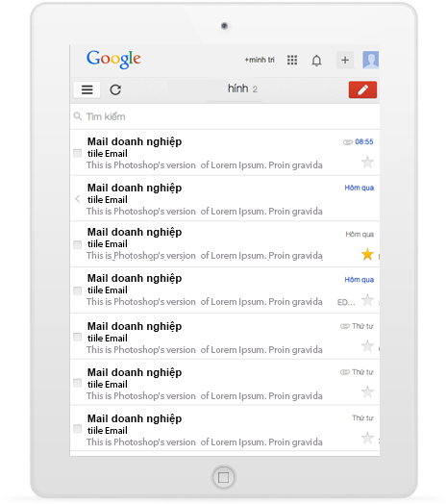Expand the ED... label on fourth email
The width and height of the screenshot is (447, 504).
(346, 302)
